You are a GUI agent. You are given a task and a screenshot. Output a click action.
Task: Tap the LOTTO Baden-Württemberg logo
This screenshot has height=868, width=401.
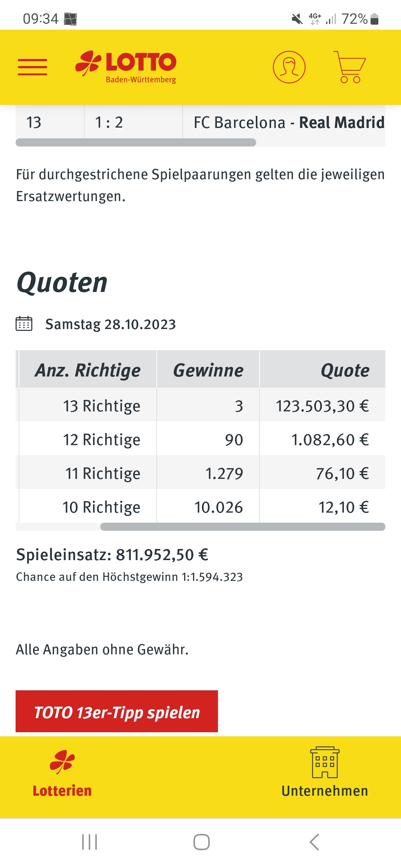(x=126, y=67)
